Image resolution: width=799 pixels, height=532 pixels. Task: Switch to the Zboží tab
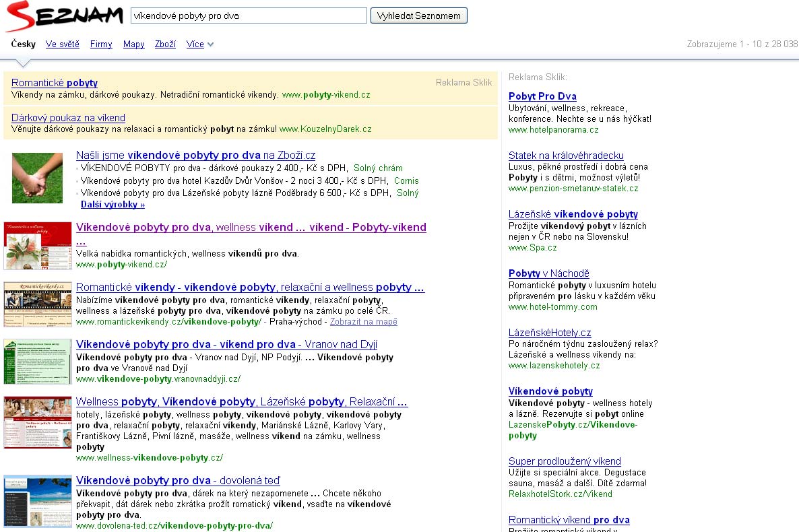click(165, 44)
